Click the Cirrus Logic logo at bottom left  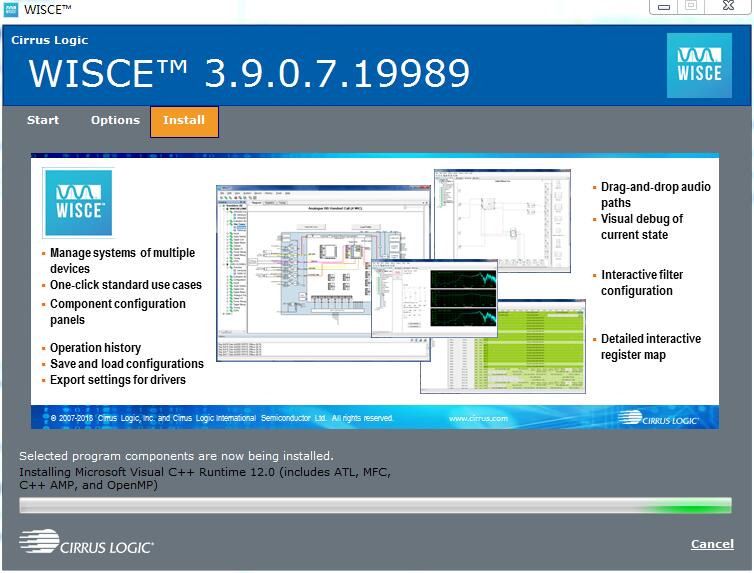click(x=86, y=543)
